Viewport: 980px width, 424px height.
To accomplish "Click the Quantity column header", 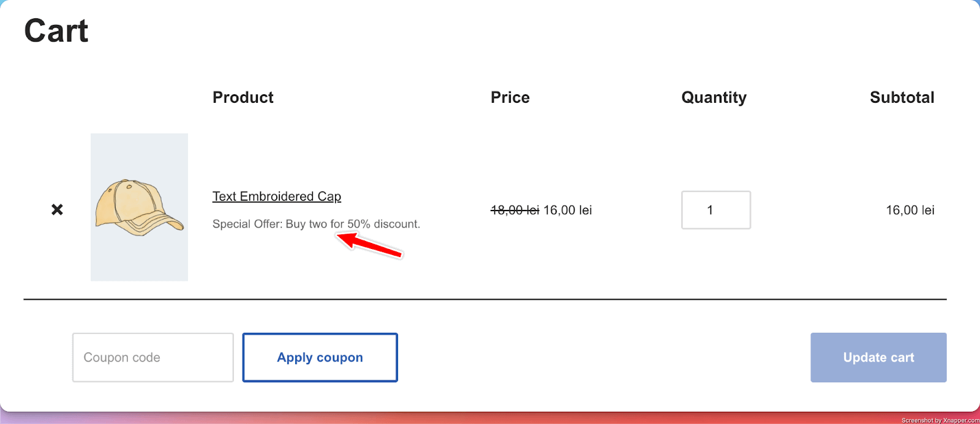I will (714, 97).
